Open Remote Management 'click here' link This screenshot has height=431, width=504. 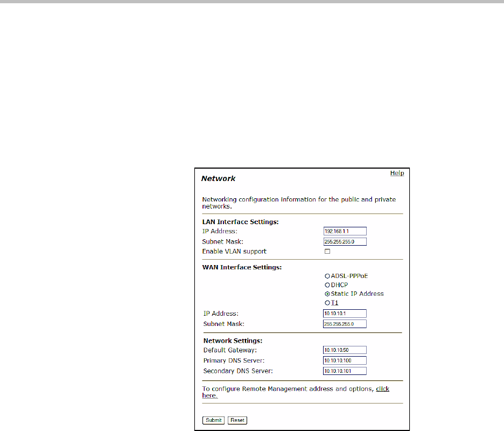click(382, 389)
